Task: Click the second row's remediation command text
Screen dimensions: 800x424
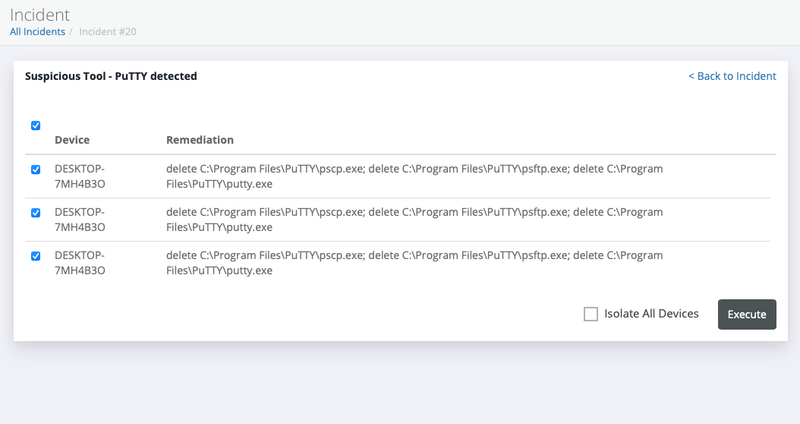Action: pos(414,219)
